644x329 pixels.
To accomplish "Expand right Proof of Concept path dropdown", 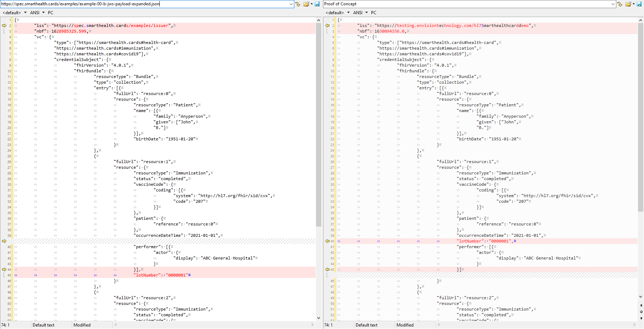I will pyautogui.click(x=613, y=4).
